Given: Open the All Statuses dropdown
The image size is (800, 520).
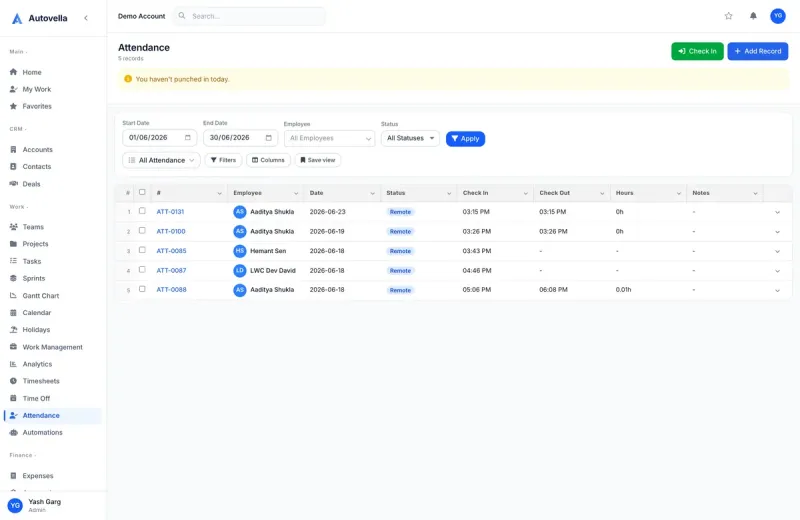Looking at the screenshot, I should click(x=410, y=138).
